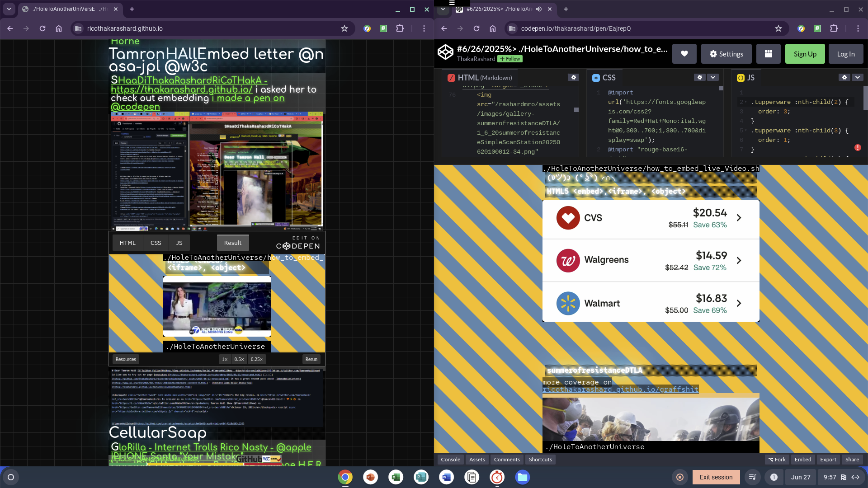This screenshot has width=868, height=488.
Task: Click Share in CodePen footer
Action: click(852, 460)
